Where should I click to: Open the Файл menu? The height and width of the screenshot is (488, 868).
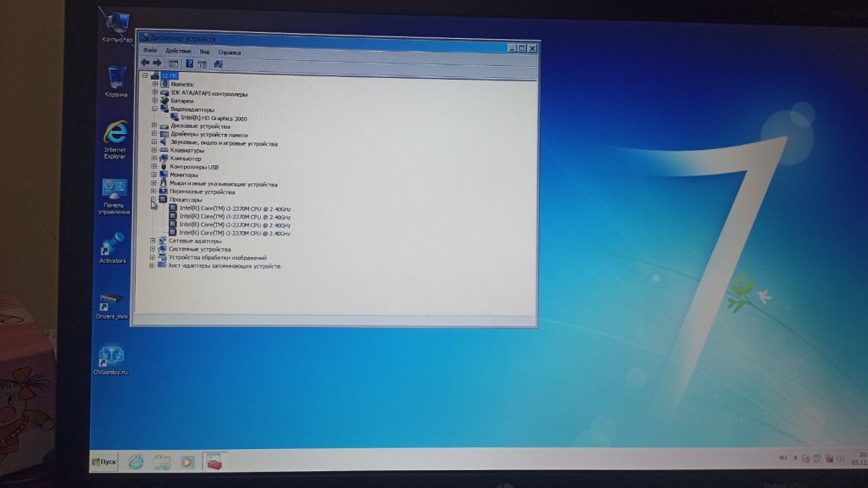pyautogui.click(x=150, y=50)
